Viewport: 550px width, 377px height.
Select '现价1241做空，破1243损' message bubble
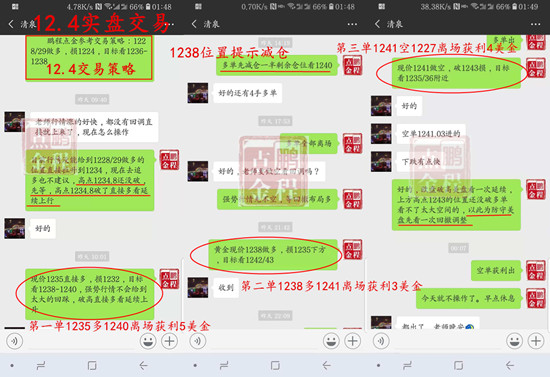coord(456,73)
